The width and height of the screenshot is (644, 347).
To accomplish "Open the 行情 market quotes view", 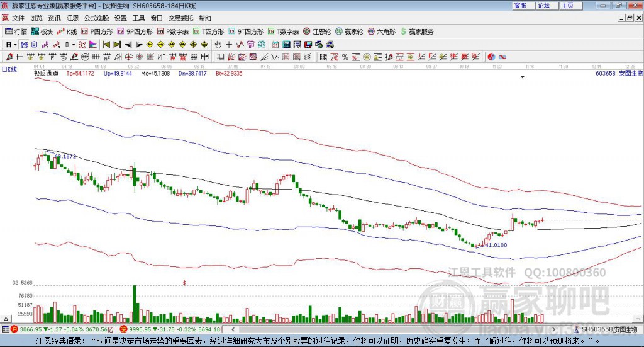I will pos(16,31).
